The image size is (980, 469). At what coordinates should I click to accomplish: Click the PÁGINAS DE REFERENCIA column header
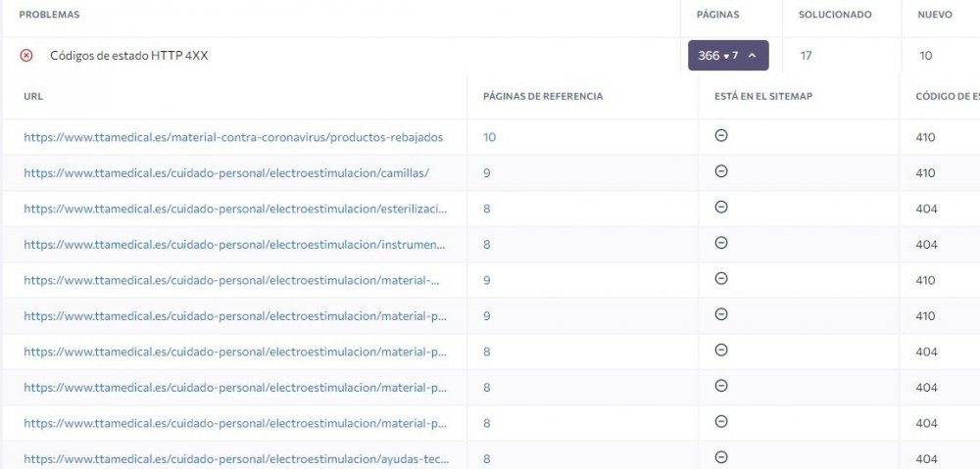[543, 96]
